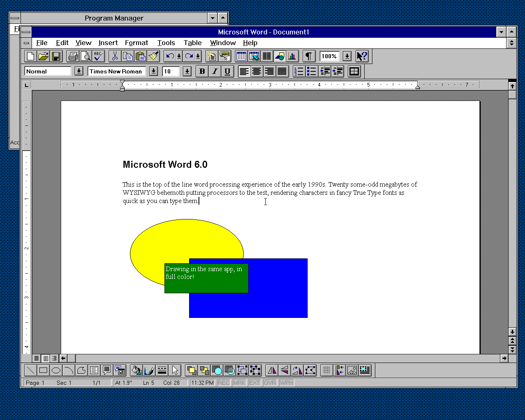The height and width of the screenshot is (420, 525).
Task: Toggle the Drawing toolbar button
Action: coord(279,56)
